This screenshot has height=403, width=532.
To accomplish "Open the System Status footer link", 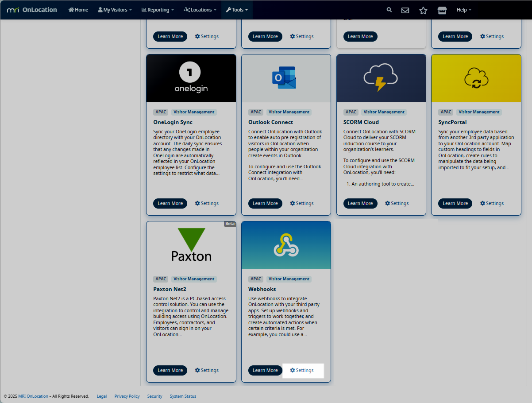I will (x=183, y=396).
